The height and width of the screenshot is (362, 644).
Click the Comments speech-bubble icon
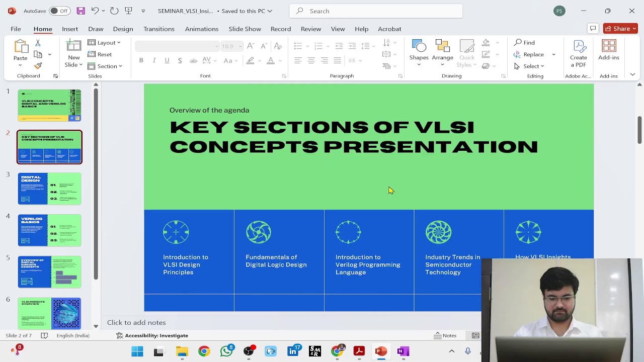coord(593,29)
